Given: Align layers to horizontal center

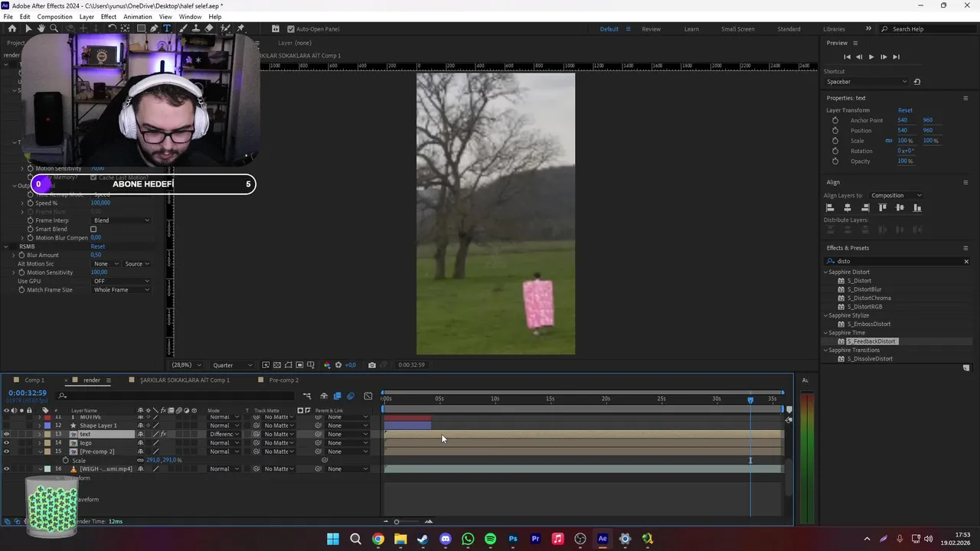Looking at the screenshot, I should tap(848, 207).
